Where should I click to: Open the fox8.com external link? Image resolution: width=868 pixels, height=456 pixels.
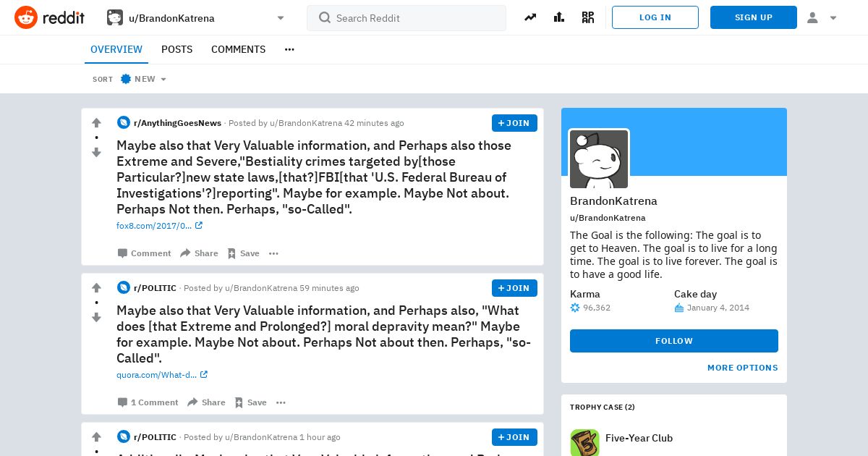tap(159, 226)
